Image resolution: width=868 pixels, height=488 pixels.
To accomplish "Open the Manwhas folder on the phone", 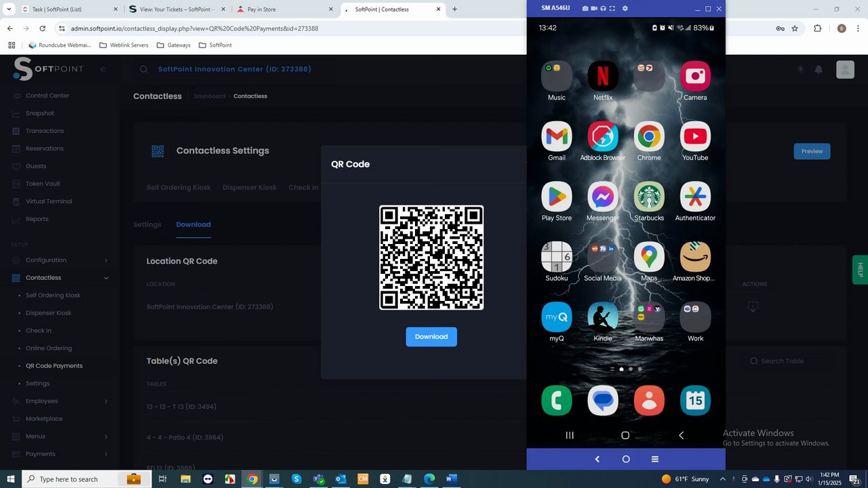I will [x=649, y=317].
